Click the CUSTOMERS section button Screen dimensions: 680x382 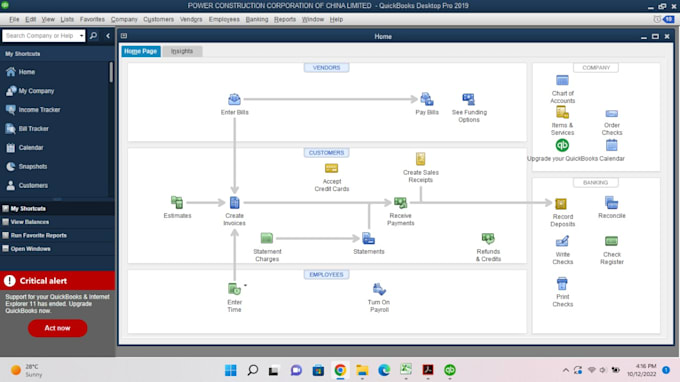pos(327,153)
